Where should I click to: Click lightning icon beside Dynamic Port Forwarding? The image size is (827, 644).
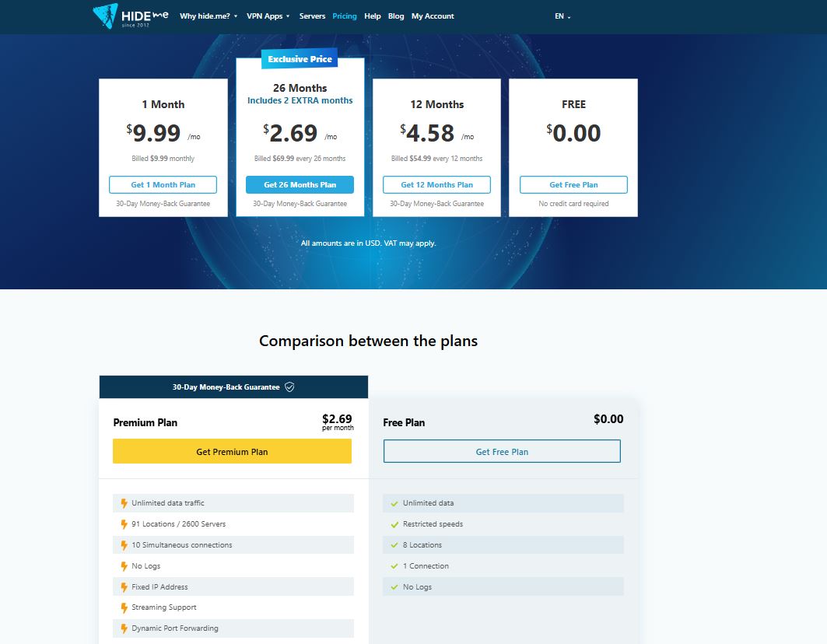pos(124,628)
